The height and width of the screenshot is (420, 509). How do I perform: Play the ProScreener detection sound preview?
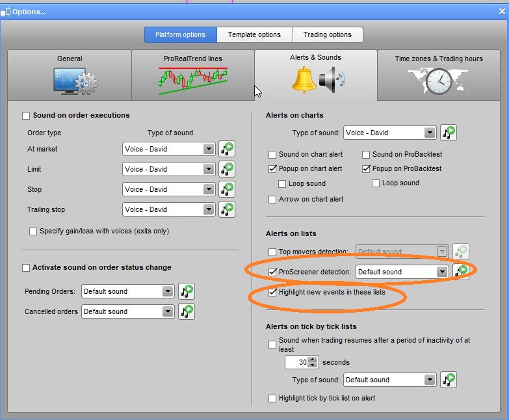coord(461,271)
